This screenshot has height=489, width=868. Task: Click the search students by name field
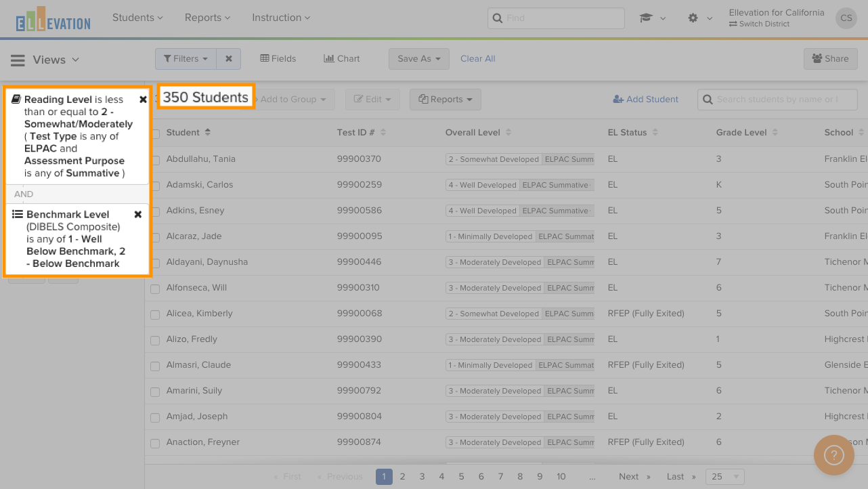click(x=777, y=100)
